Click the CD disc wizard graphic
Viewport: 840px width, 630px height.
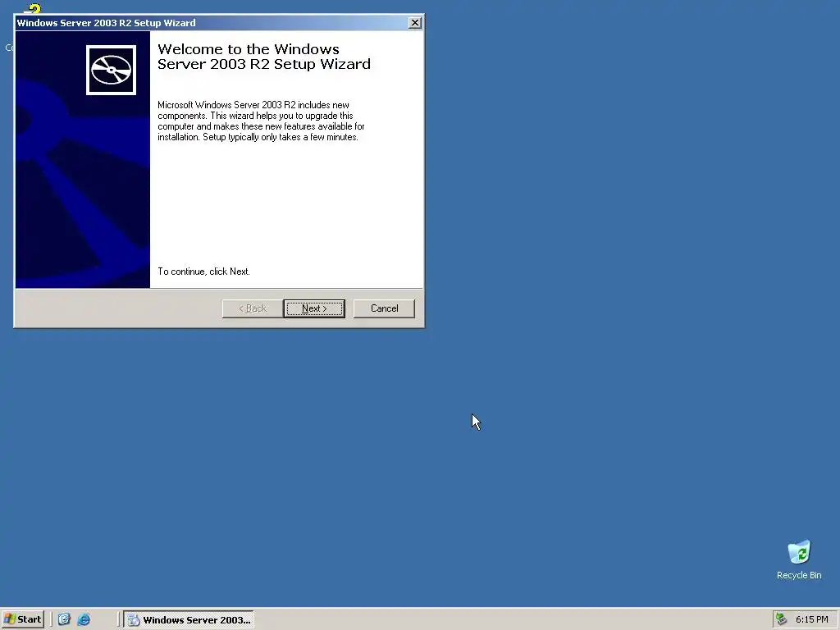click(111, 71)
